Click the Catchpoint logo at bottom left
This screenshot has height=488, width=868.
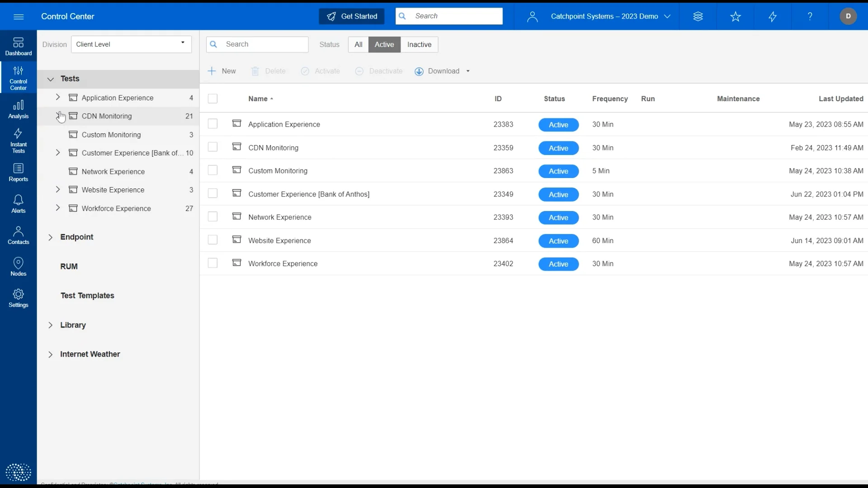19,473
